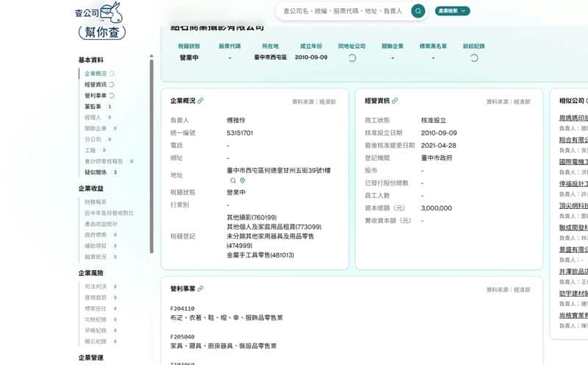Click the magnifier icon below the address
The width and height of the screenshot is (588, 365).
click(233, 180)
